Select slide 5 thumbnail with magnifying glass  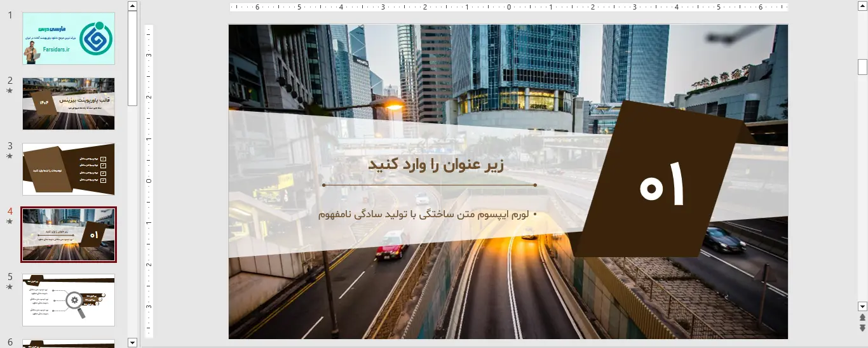(x=69, y=300)
